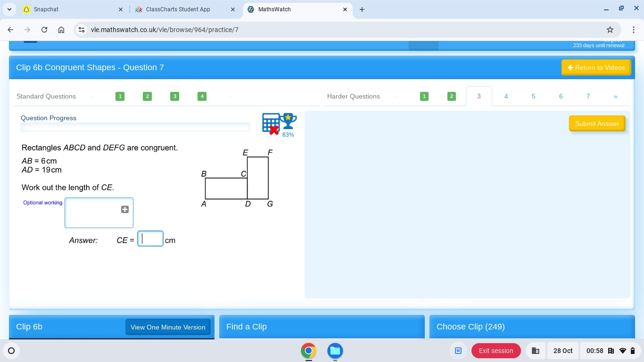Open Chrome three-dot menu
The width and height of the screenshot is (644, 362).
[634, 30]
